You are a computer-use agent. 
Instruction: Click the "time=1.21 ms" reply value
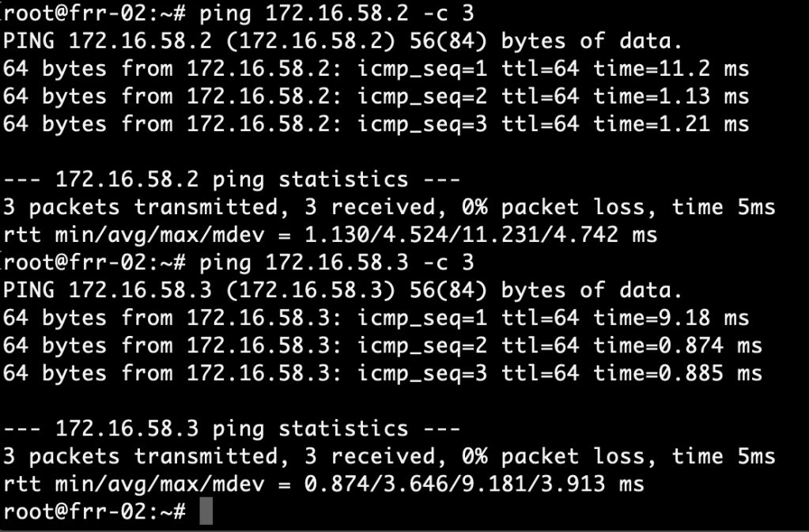(x=671, y=124)
